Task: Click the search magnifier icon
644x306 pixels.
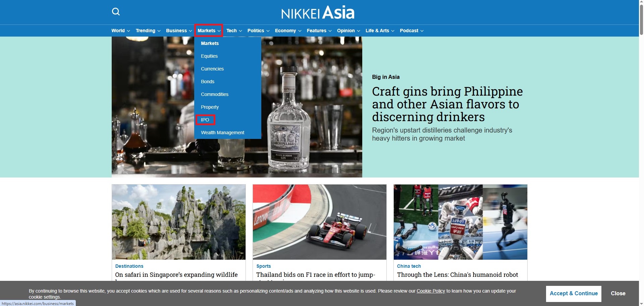Action: tap(116, 12)
